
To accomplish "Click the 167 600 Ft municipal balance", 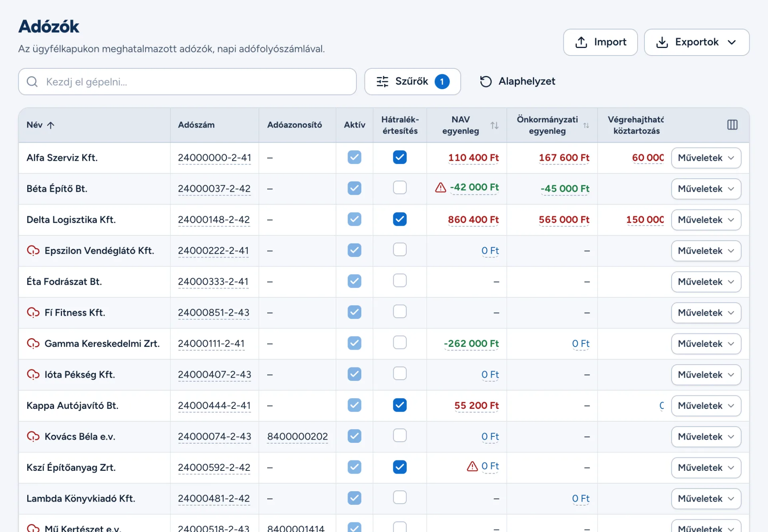I will point(564,158).
